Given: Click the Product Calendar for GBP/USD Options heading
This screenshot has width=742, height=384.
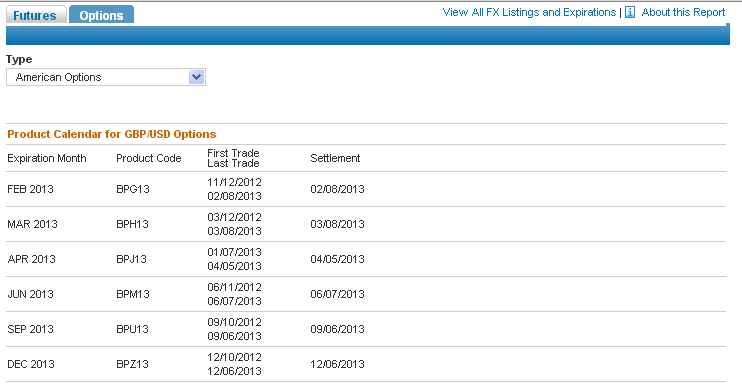Looking at the screenshot, I should [112, 134].
